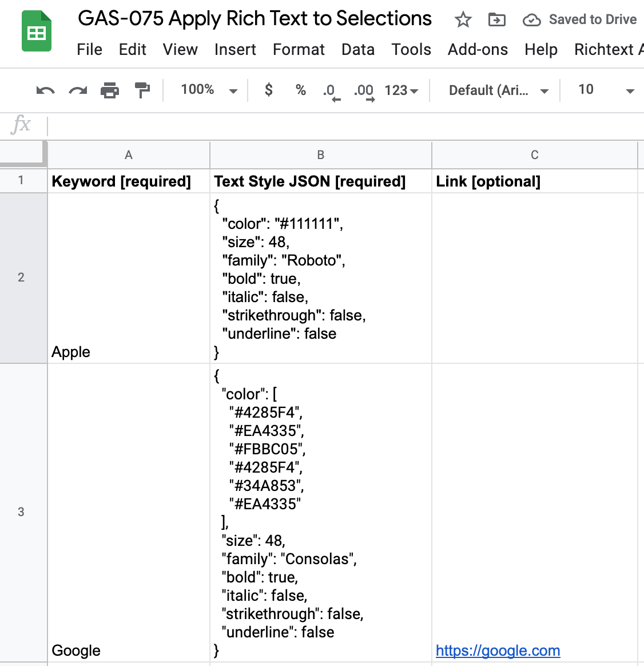The width and height of the screenshot is (644, 666).
Task: Open the Default font family dropdown
Action: [x=498, y=90]
